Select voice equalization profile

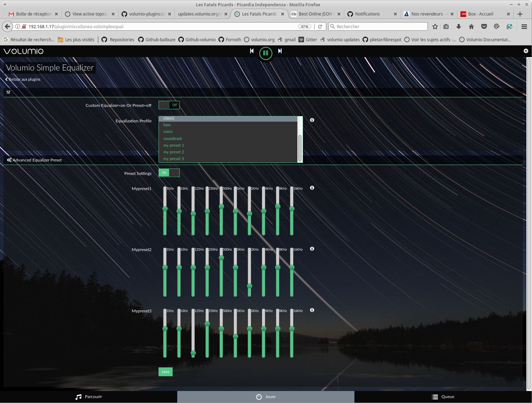pyautogui.click(x=228, y=132)
